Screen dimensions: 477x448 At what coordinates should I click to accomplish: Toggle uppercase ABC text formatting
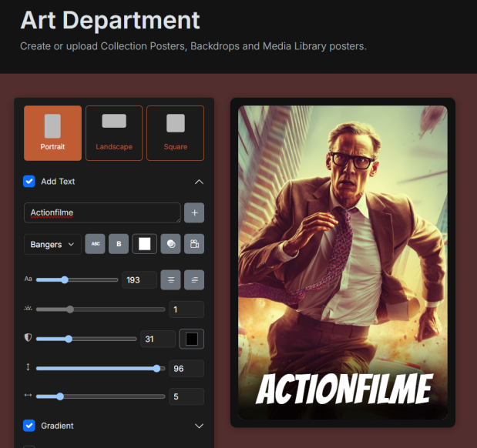tap(95, 244)
